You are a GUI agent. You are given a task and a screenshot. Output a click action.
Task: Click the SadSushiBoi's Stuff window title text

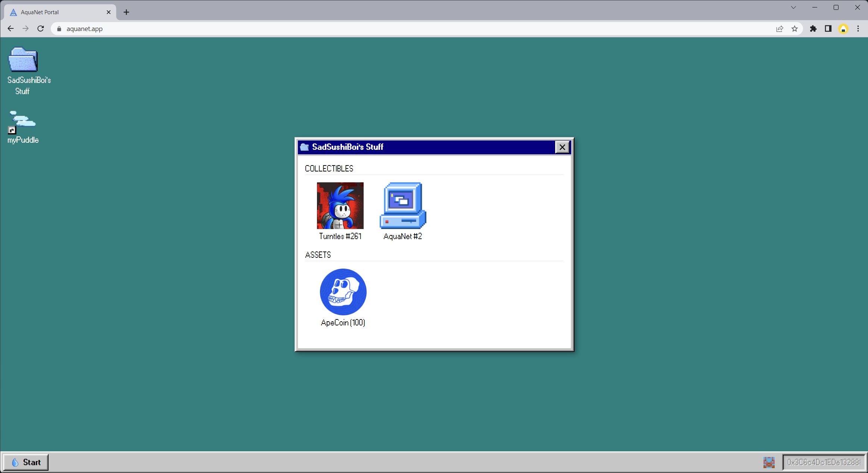[348, 147]
